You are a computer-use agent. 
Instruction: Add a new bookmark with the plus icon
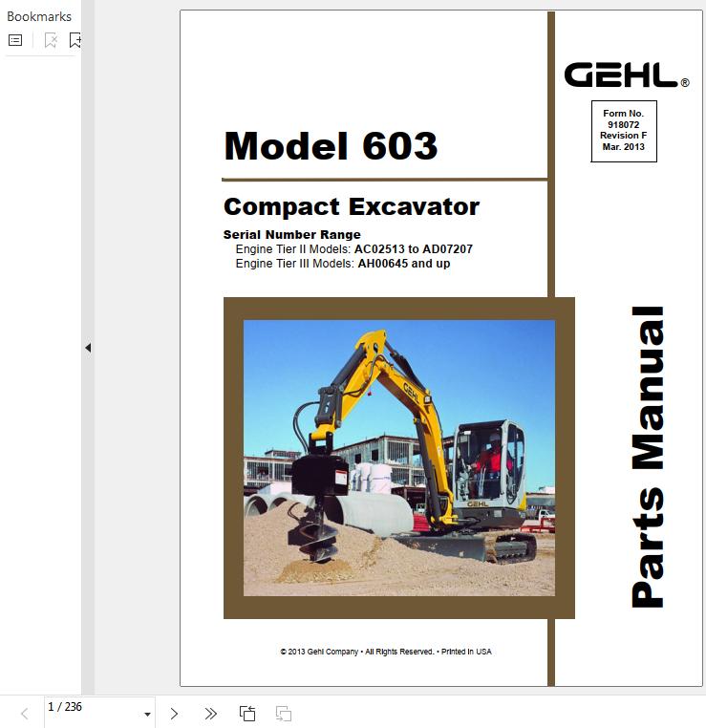point(75,40)
